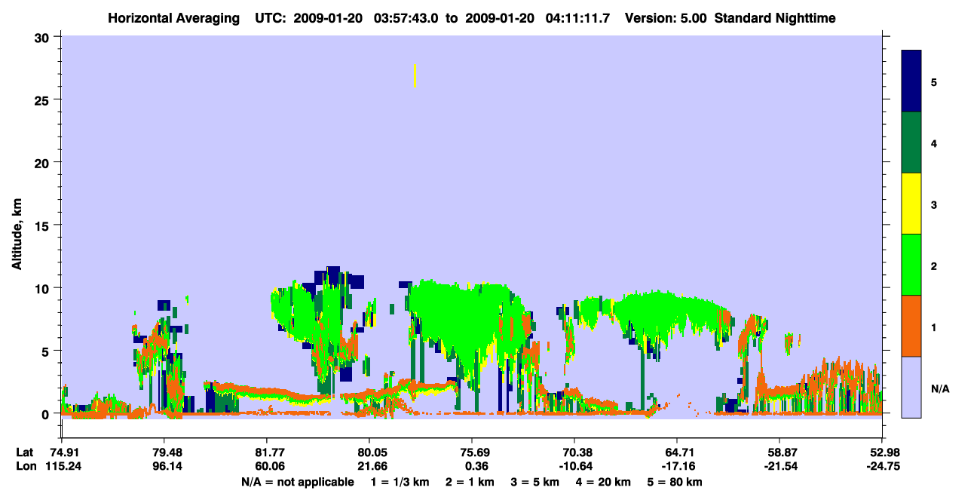Click longitude value -17.16
The width and height of the screenshot is (980, 503).
click(x=677, y=467)
